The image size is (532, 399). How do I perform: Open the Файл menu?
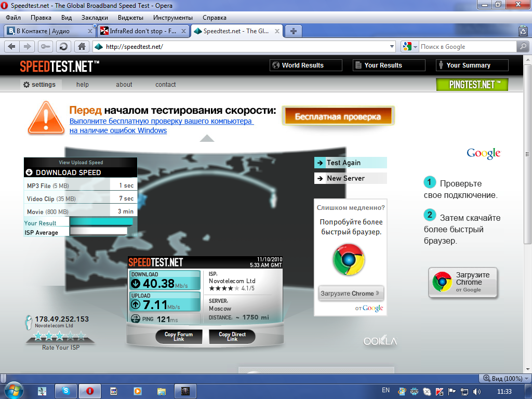[13, 18]
